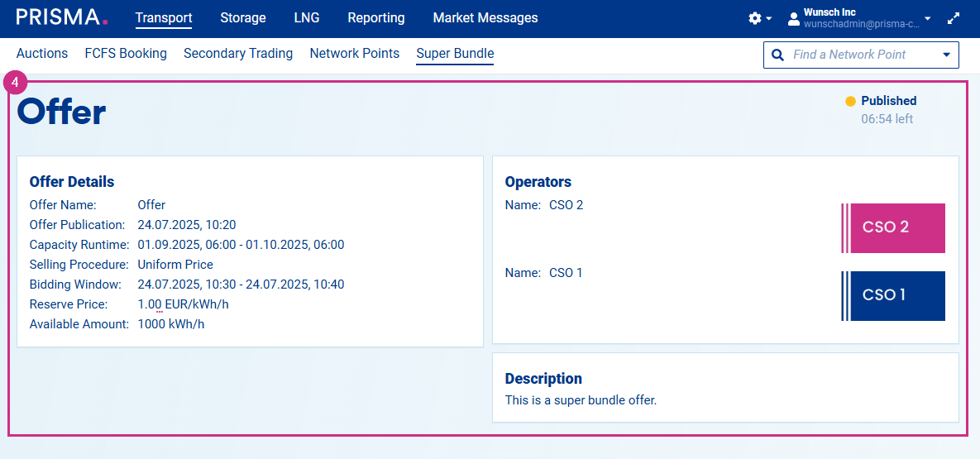Open the settings gear menu
980x459 pixels.
point(754,18)
